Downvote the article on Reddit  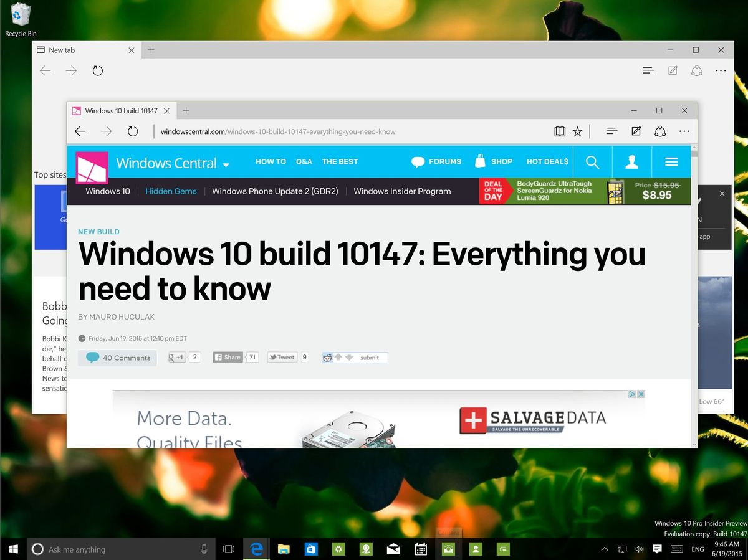(349, 358)
